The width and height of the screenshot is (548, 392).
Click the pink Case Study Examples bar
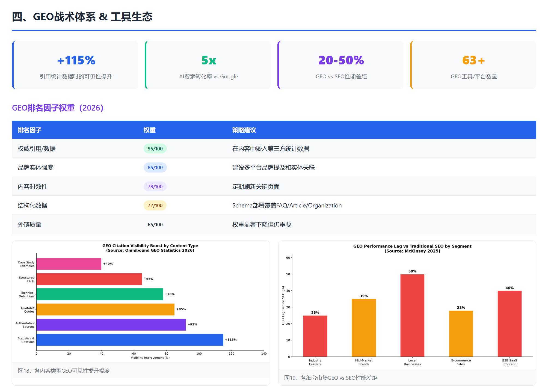point(69,264)
